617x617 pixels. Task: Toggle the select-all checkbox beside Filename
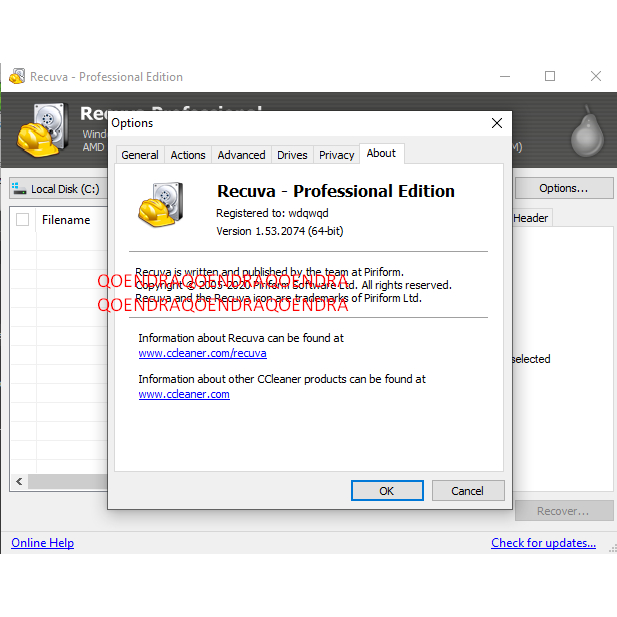pos(23,220)
